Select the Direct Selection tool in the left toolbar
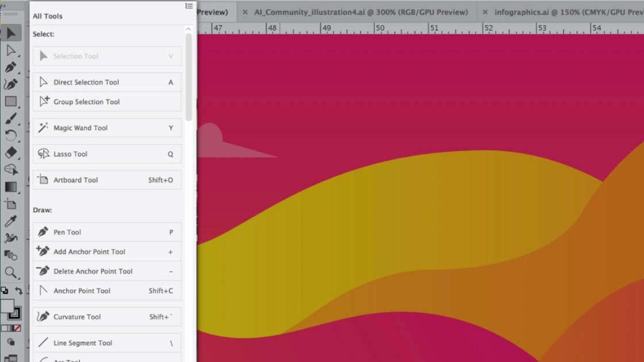644x362 pixels. (x=11, y=51)
